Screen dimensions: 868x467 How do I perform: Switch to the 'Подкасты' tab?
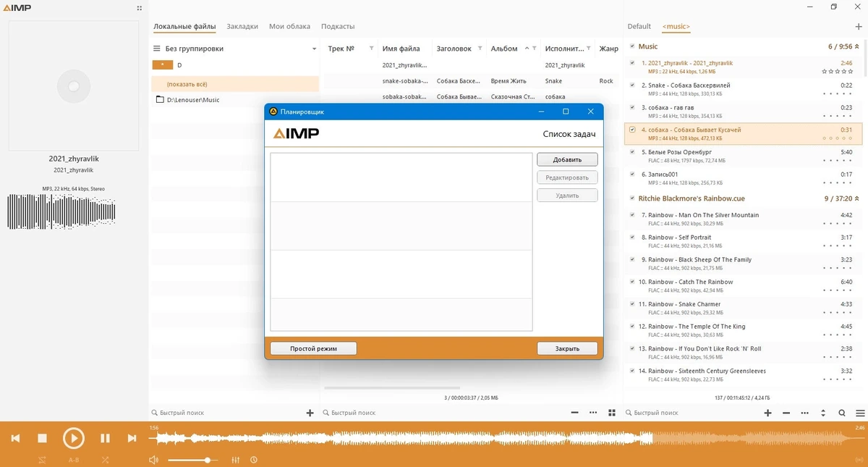pos(338,26)
